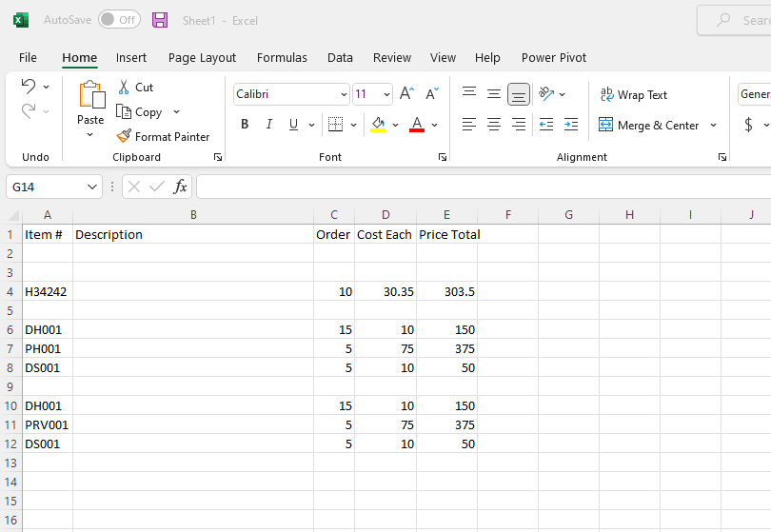Screen dimensions: 771x532
Task: Open the Merge & Center dropdown arrow
Action: coord(713,125)
